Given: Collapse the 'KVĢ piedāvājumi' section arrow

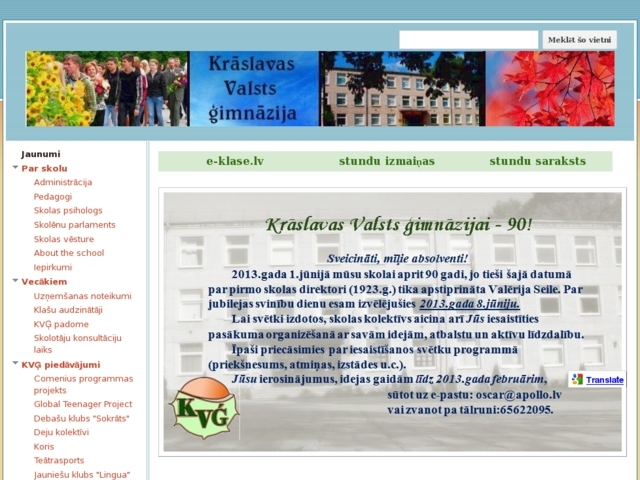Looking at the screenshot, I should tap(15, 363).
